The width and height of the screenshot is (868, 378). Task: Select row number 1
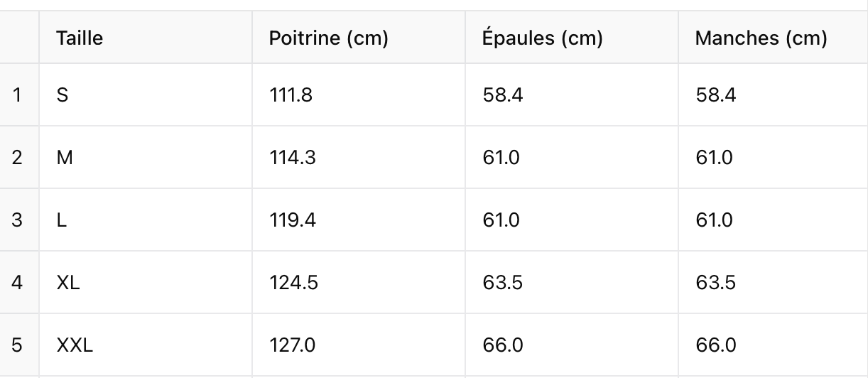(x=18, y=94)
